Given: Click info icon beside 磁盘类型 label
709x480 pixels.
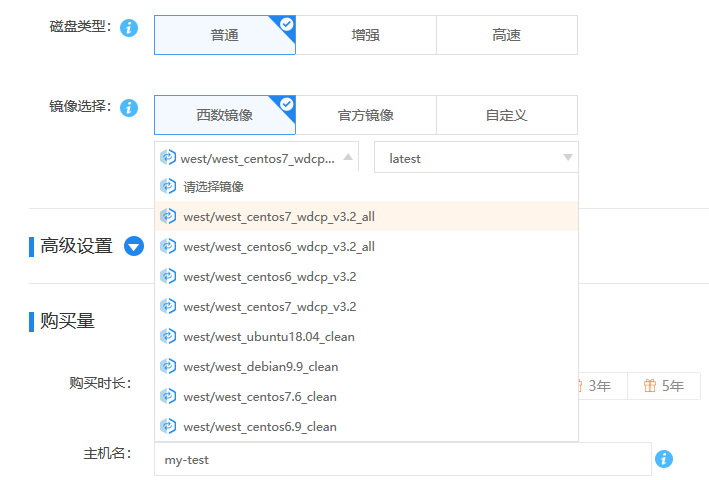Looking at the screenshot, I should pyautogui.click(x=128, y=28).
